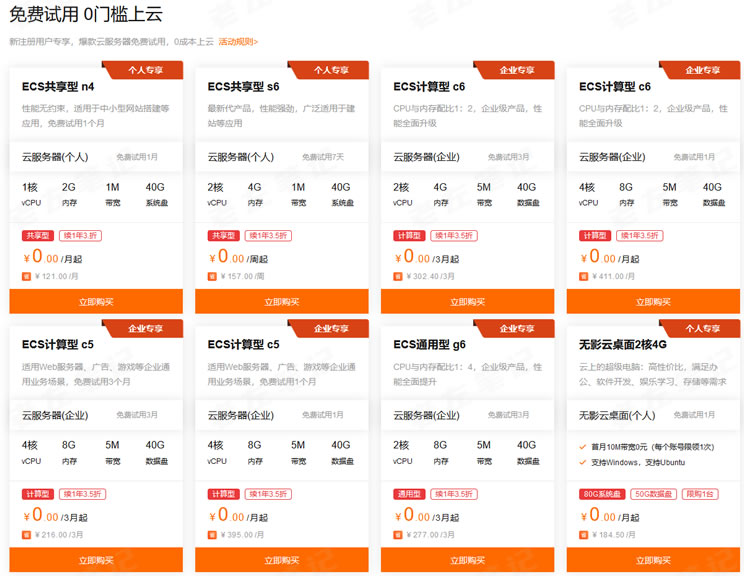The height and width of the screenshot is (576, 744).
Task: Buy the ECS计算型 c5 priced ¥216.00/3月
Action: click(96, 560)
